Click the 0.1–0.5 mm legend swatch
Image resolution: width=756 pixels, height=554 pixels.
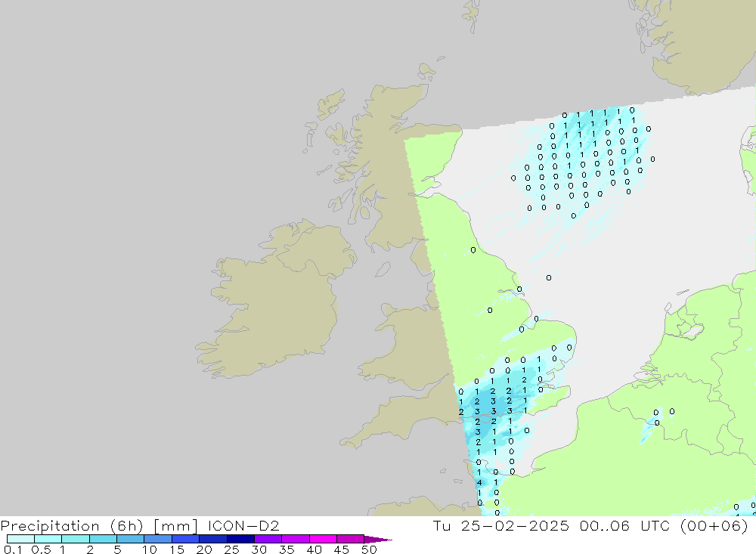tap(20, 539)
